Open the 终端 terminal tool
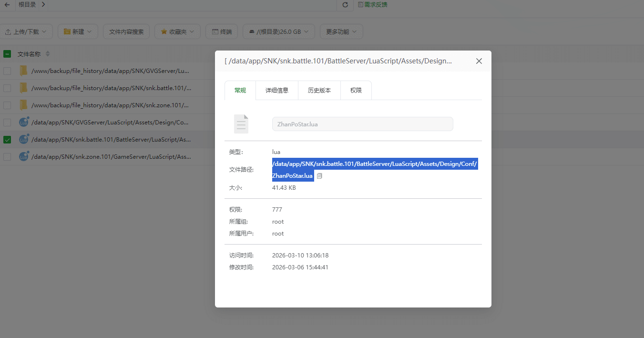 tap(221, 31)
